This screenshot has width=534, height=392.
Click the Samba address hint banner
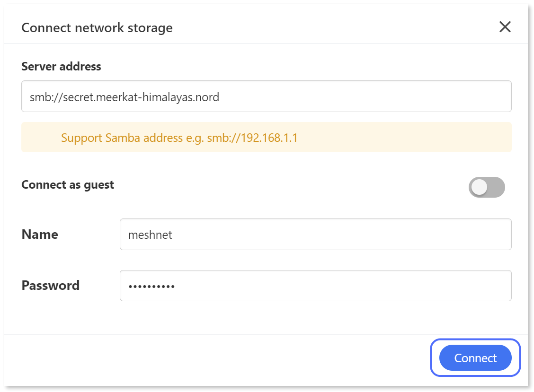click(x=266, y=137)
